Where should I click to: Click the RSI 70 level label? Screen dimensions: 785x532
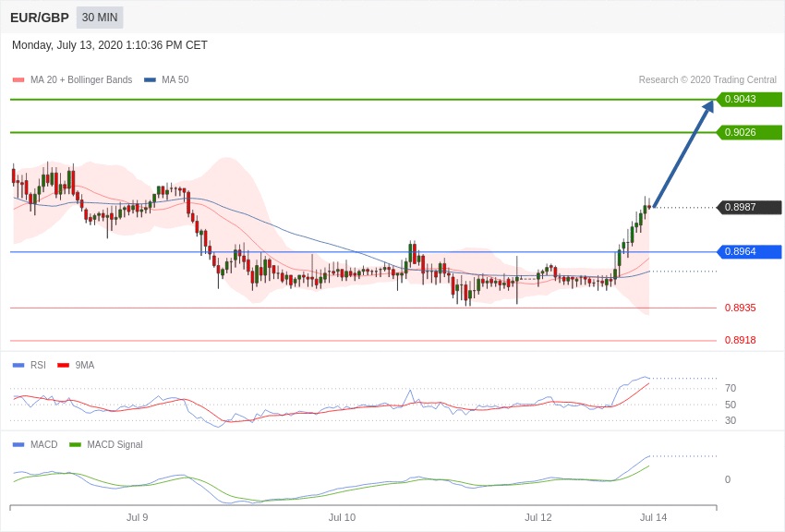[730, 389]
